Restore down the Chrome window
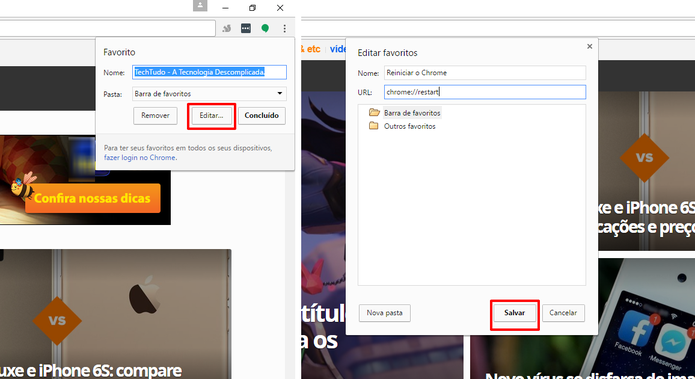The height and width of the screenshot is (379, 695). pyautogui.click(x=252, y=8)
